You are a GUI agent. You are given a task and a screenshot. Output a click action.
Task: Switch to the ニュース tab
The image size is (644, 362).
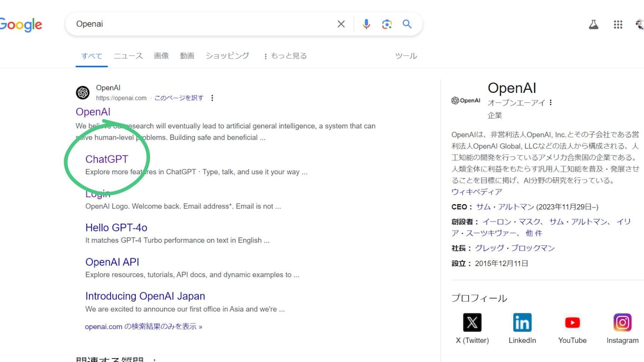128,55
